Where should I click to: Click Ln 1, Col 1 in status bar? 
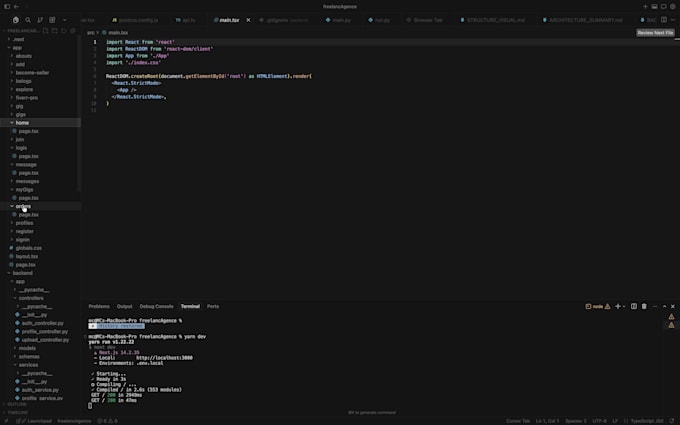click(x=547, y=421)
